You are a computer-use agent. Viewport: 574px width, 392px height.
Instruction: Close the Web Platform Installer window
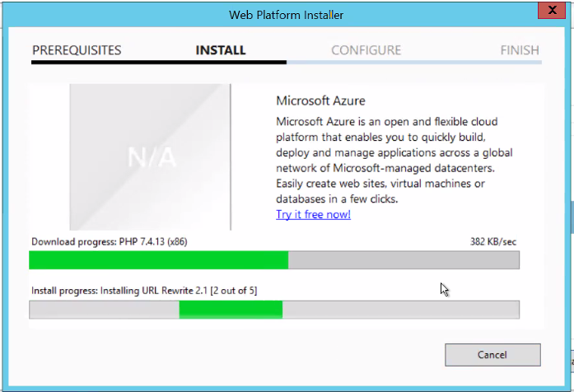point(552,10)
